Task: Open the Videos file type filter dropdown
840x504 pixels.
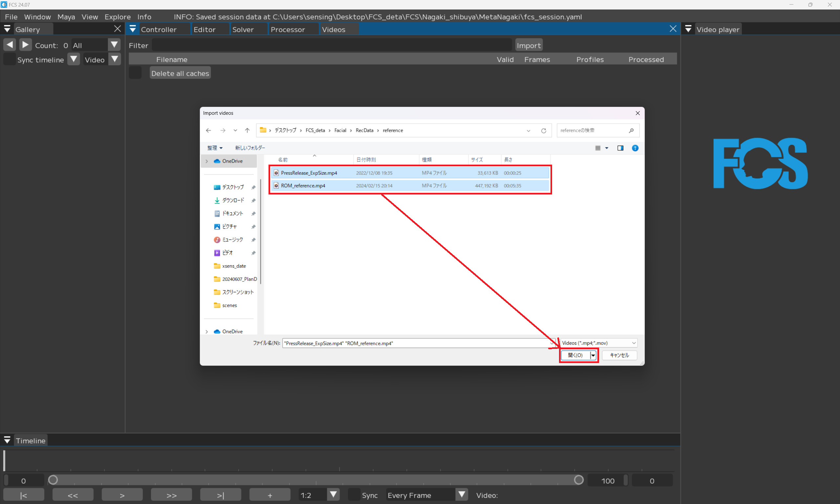Action: pyautogui.click(x=599, y=343)
